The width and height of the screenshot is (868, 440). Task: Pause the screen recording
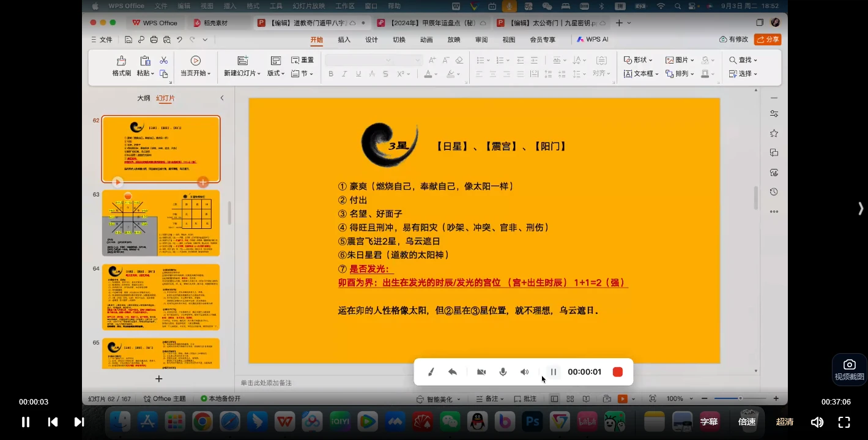(x=554, y=372)
